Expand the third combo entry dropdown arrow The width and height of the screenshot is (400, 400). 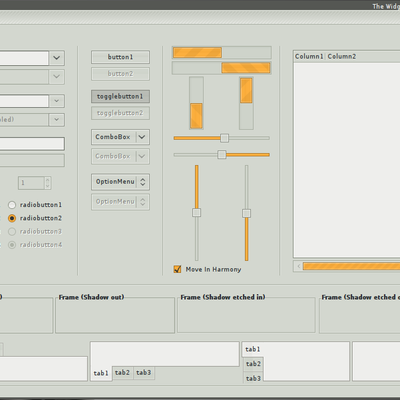57,101
